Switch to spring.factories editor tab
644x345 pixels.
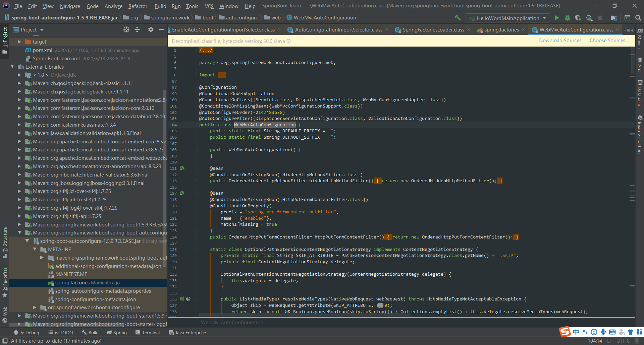[x=501, y=30]
